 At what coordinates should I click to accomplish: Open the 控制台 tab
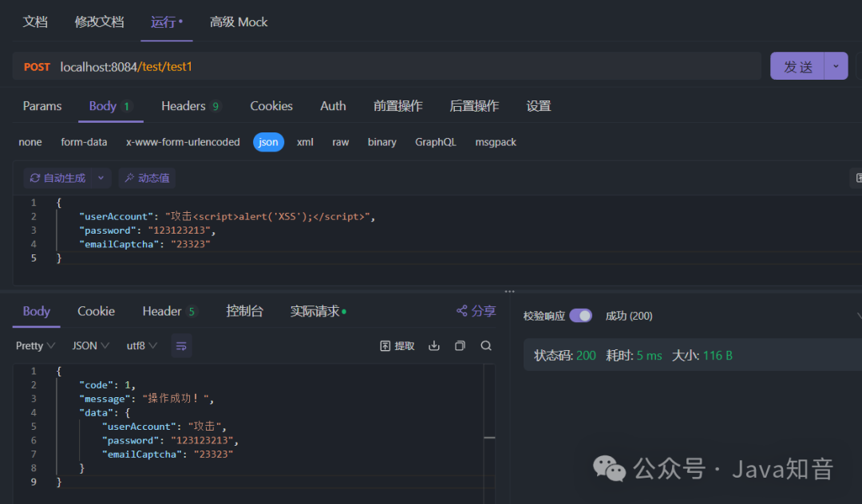[245, 311]
